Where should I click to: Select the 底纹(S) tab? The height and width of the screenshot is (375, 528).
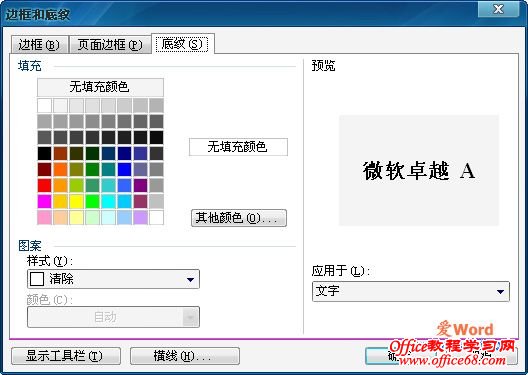click(183, 44)
